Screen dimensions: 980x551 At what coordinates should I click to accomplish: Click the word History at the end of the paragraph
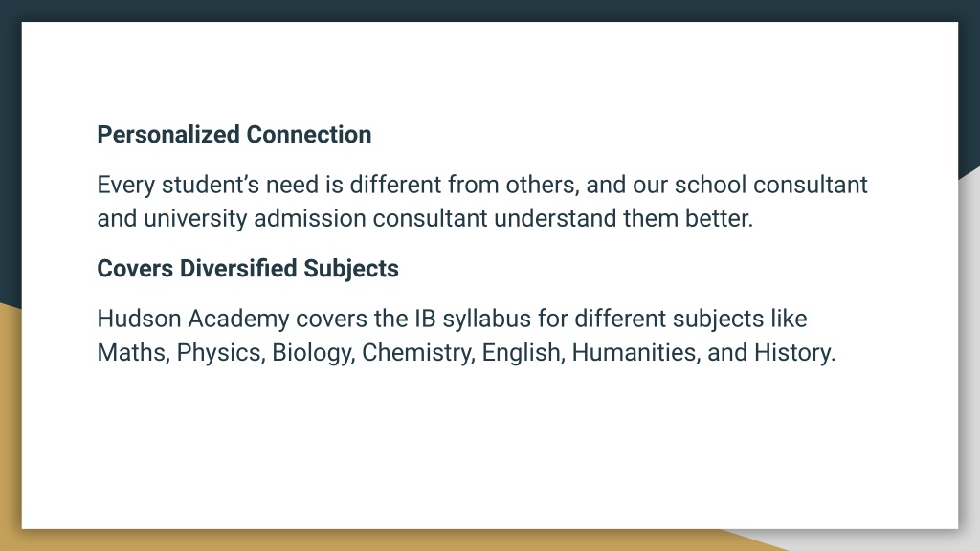coord(793,353)
